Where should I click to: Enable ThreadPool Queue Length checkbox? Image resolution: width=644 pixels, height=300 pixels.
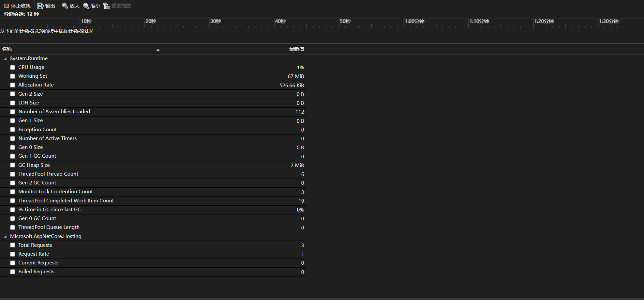tap(13, 227)
